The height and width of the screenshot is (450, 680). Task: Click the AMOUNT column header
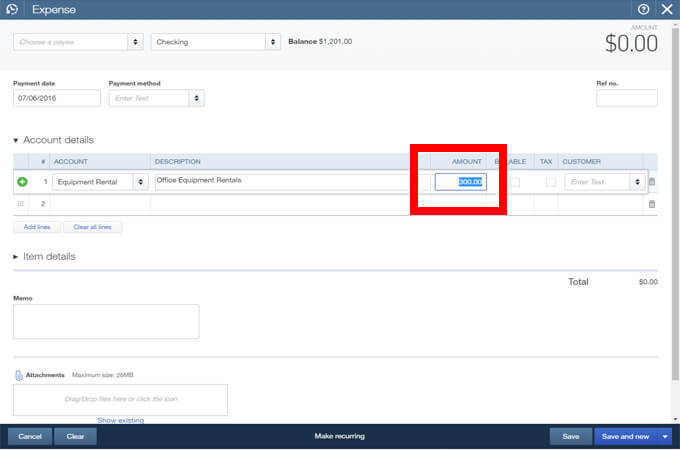(467, 162)
